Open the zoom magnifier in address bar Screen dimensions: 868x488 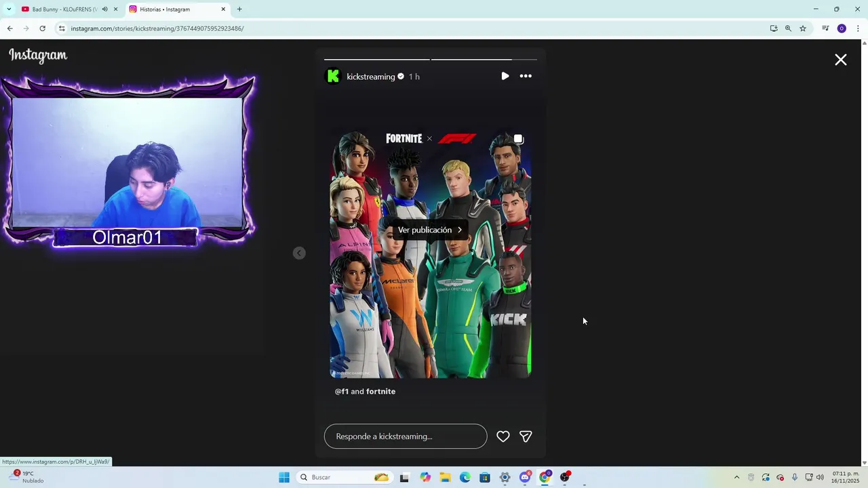[788, 28]
